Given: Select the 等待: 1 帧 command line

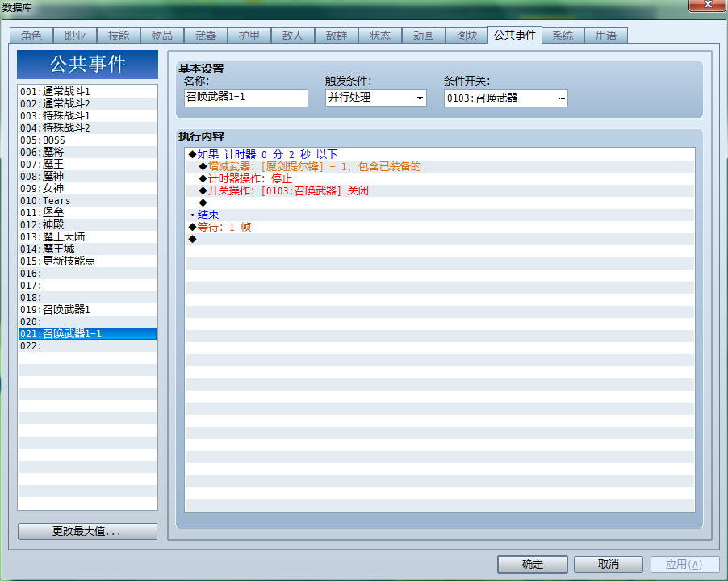Looking at the screenshot, I should [440, 227].
